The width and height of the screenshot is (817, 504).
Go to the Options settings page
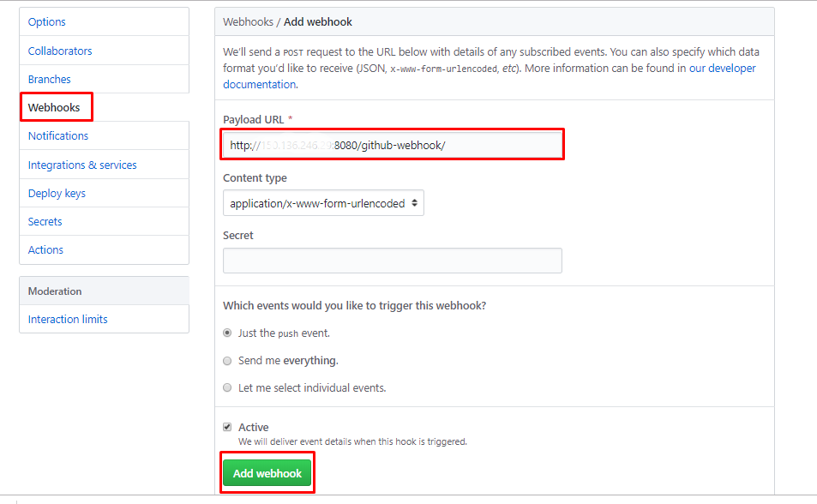pos(46,21)
